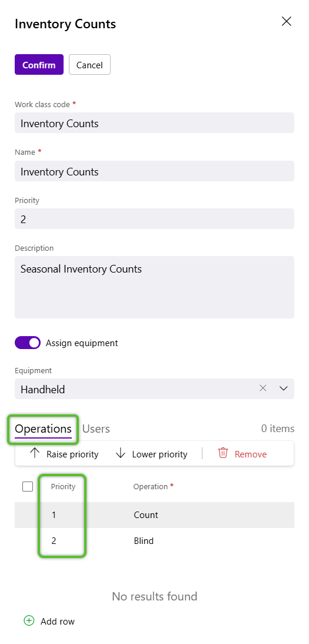Toggle the Assign equipment switch
This screenshot has height=644, width=309.
(x=28, y=343)
